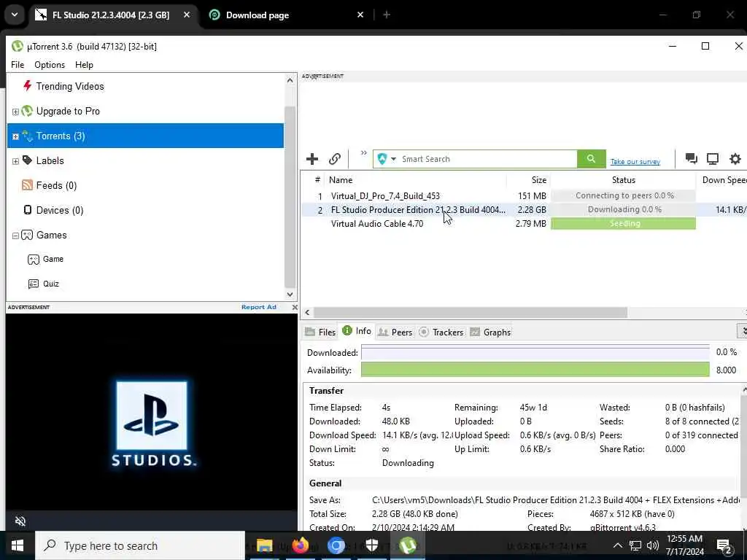Open the Quiz item under Games

[x=44, y=284]
